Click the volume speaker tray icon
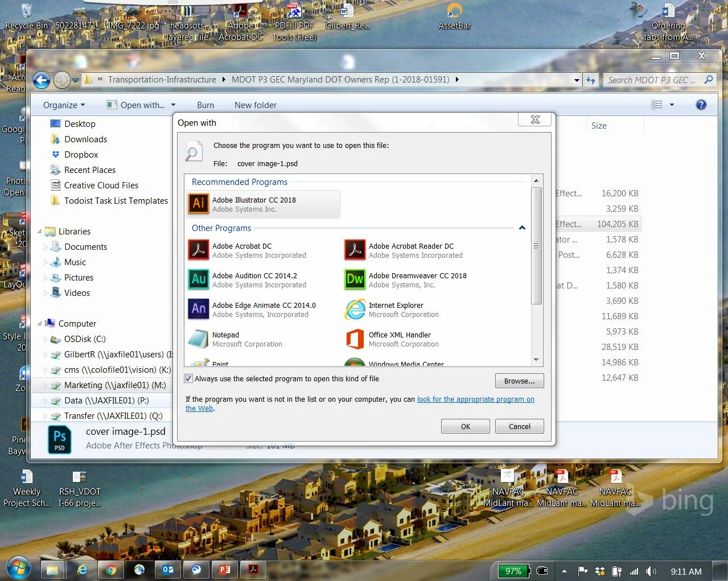This screenshot has width=728, height=581. pos(651,571)
